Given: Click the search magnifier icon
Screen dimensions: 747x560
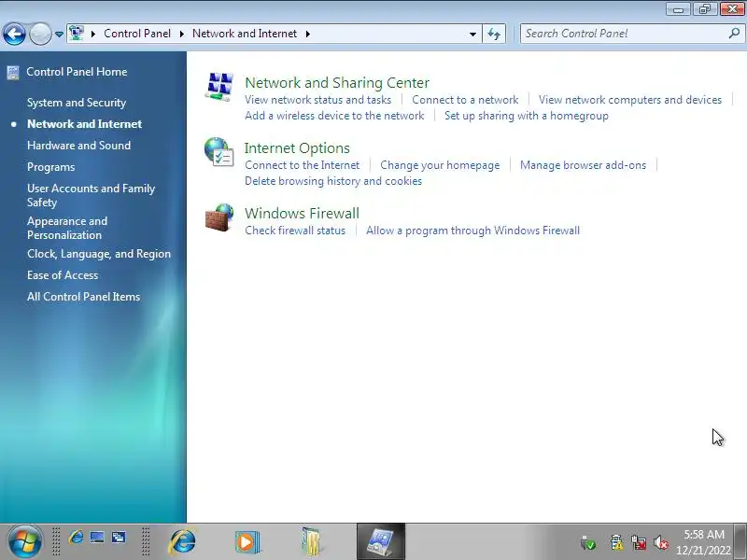Looking at the screenshot, I should [x=734, y=34].
